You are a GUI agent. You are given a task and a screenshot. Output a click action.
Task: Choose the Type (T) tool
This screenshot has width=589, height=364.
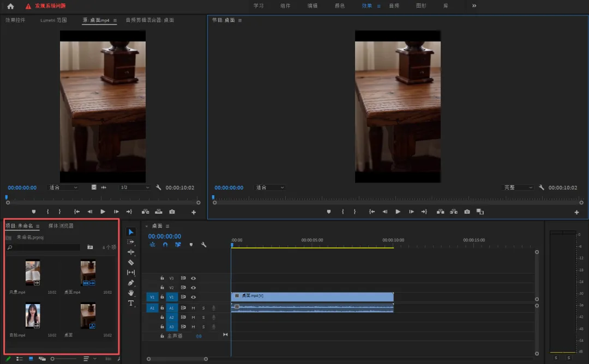tap(131, 303)
